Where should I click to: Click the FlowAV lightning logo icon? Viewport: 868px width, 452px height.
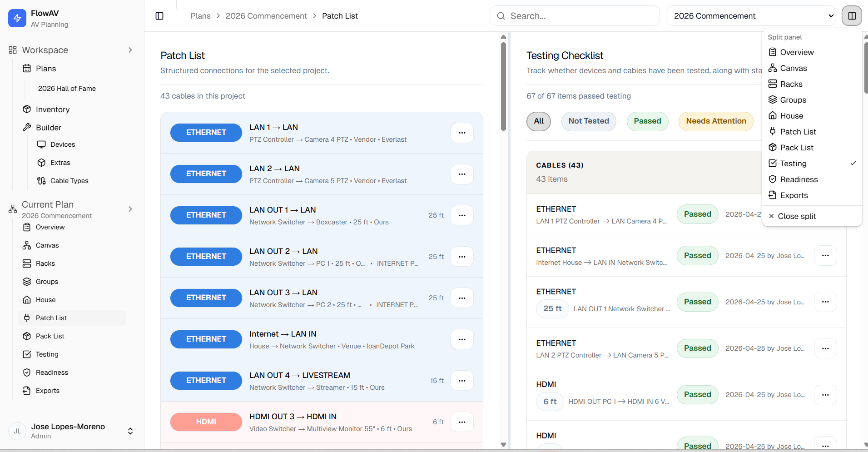[17, 18]
